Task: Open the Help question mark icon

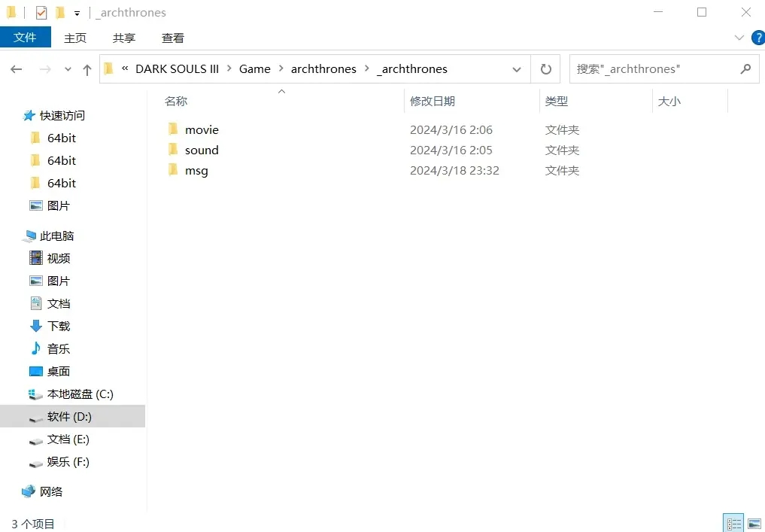Action: tap(758, 38)
